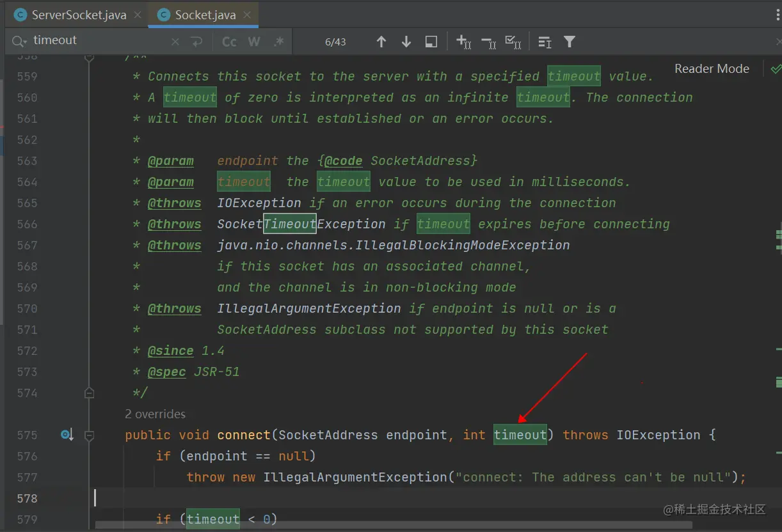
Task: Go to next search occurrence
Action: (x=406, y=42)
